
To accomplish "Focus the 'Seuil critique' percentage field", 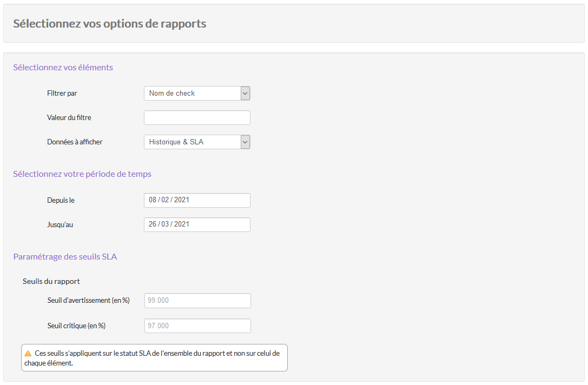I will point(197,326).
